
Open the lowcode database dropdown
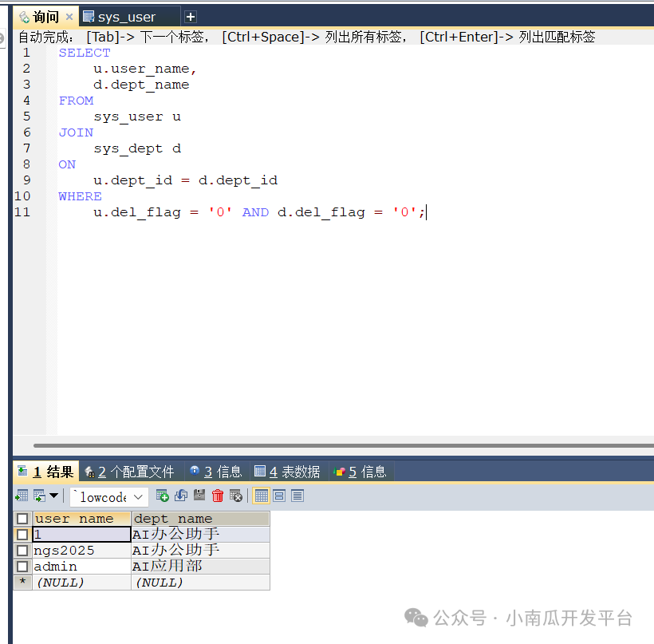(109, 497)
